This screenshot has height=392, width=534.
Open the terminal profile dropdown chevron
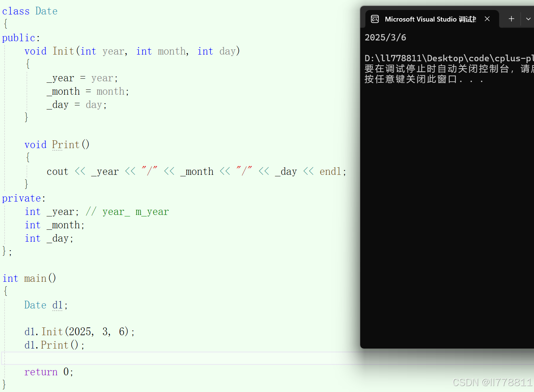point(529,19)
